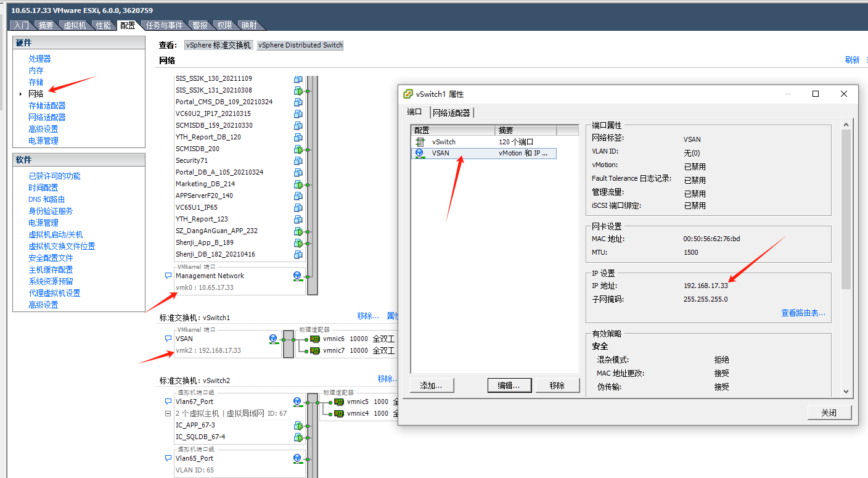Viewport: 868px width, 478px height.
Task: Click VM icon beside SIS_SSJK_130_20211109
Action: tap(298, 79)
